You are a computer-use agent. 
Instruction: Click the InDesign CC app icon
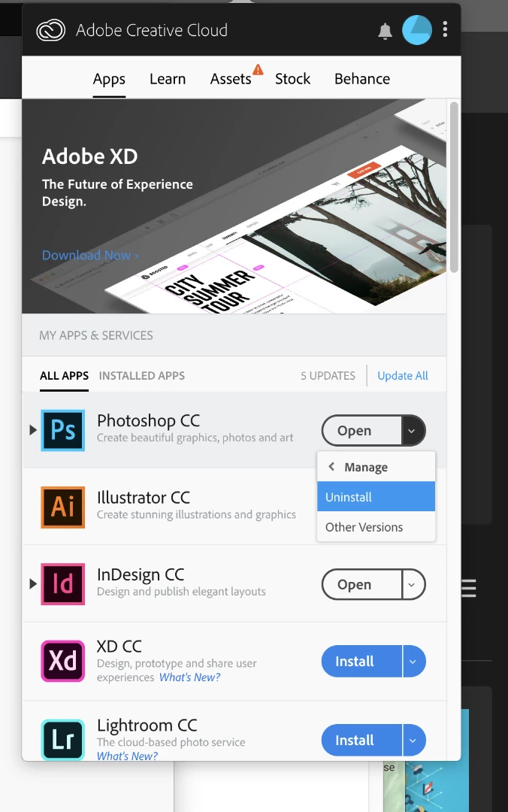coord(62,584)
